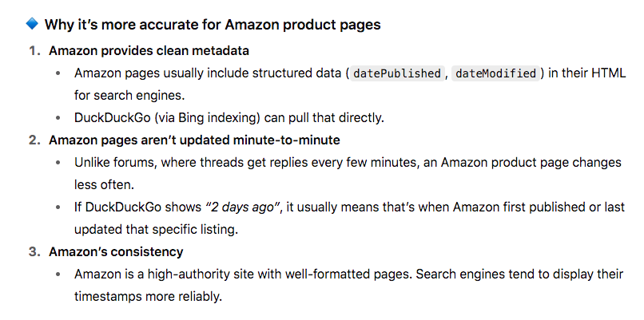644x320 pixels.
Task: Click the 'for search engines.' text line
Action: tap(129, 96)
